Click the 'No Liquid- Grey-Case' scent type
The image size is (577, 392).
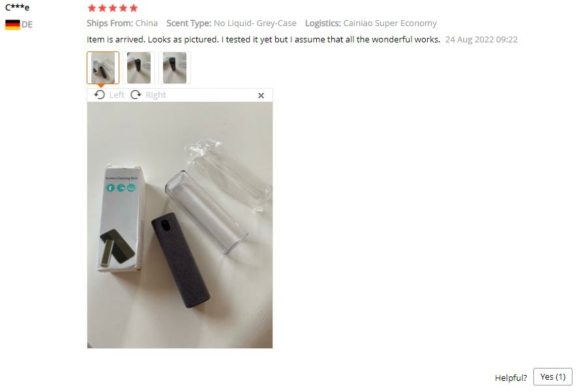click(x=255, y=23)
